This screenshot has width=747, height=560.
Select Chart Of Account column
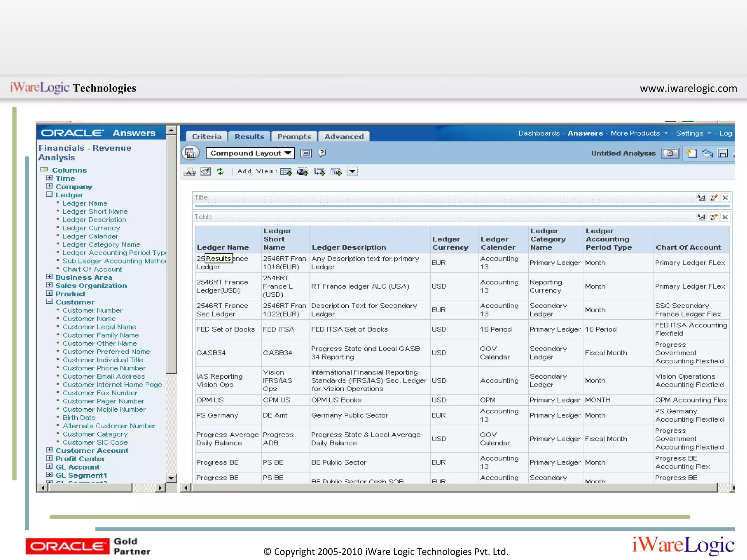pos(92,269)
